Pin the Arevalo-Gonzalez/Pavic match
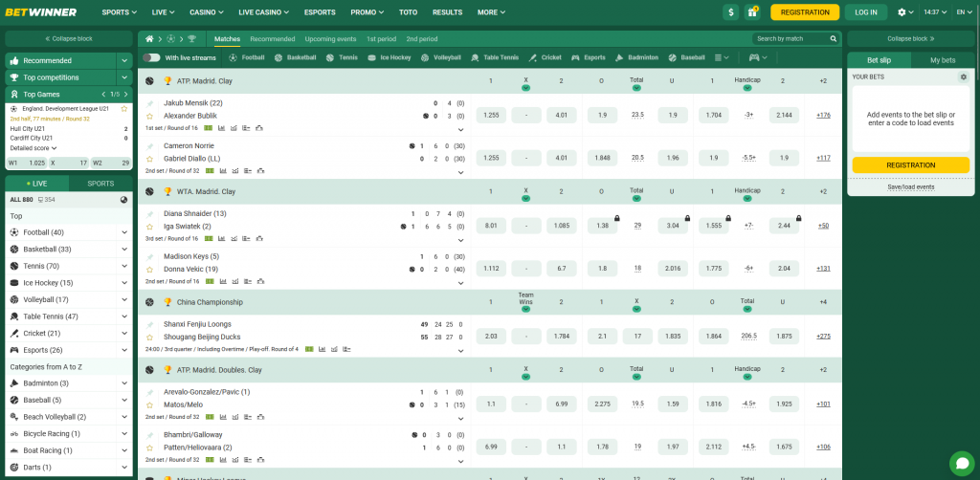This screenshot has width=980, height=480. click(x=149, y=392)
